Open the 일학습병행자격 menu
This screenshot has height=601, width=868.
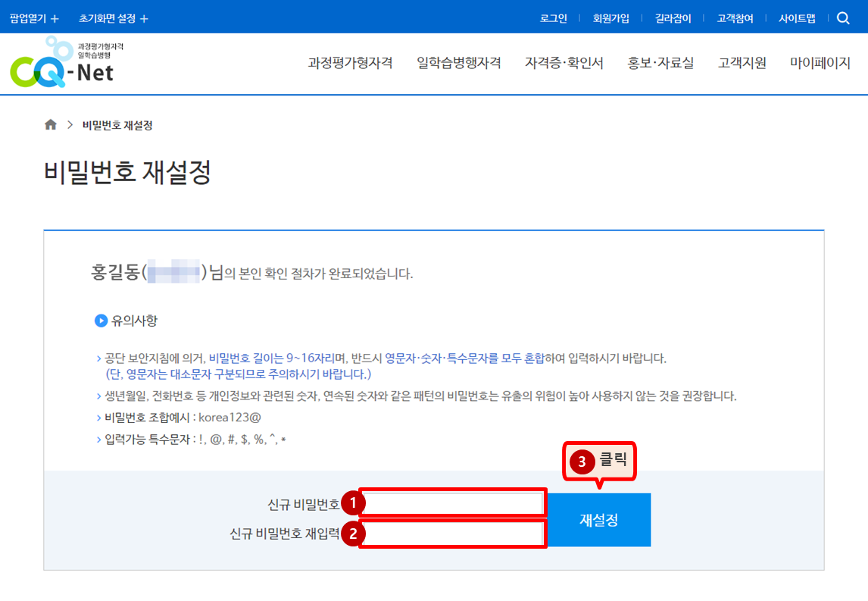point(459,63)
